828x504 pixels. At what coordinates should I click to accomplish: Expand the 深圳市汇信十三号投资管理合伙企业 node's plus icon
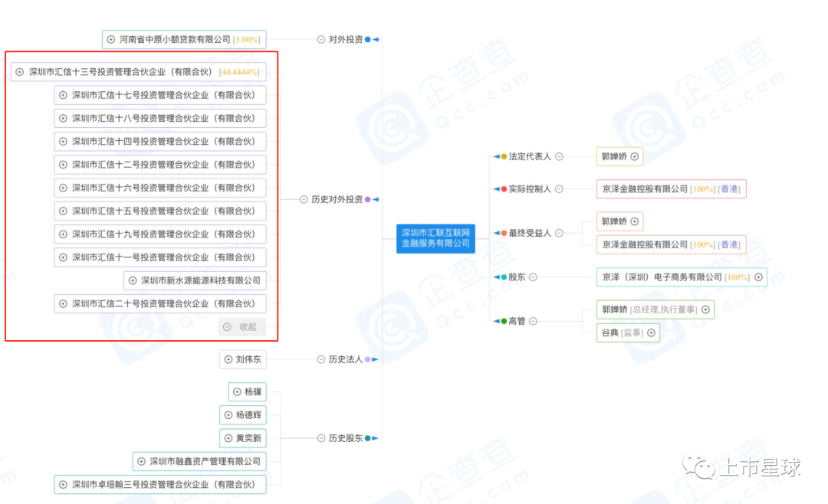[19, 72]
